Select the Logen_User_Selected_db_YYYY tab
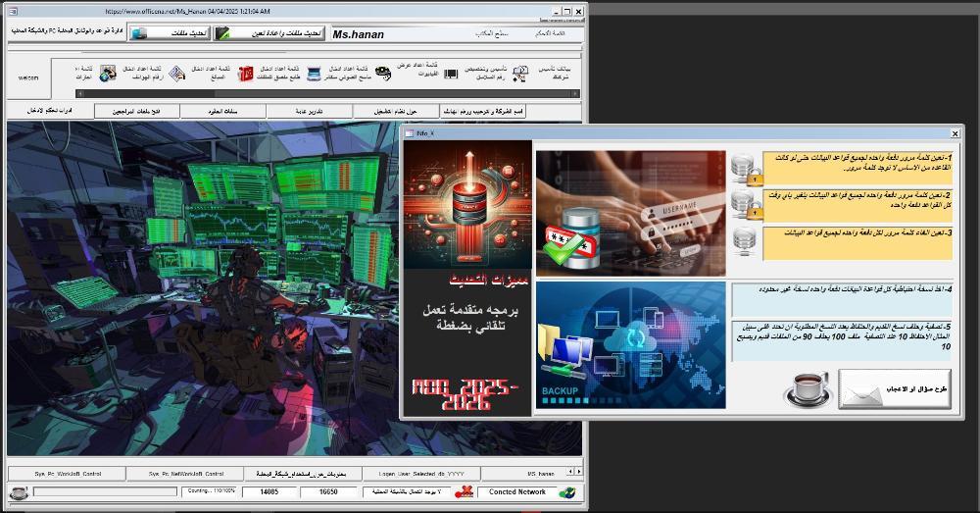The width and height of the screenshot is (980, 513). tap(421, 474)
